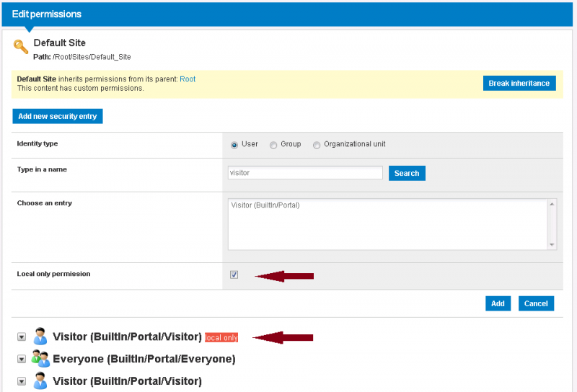Click the Identity type label
This screenshot has height=392, width=577.
[38, 144]
